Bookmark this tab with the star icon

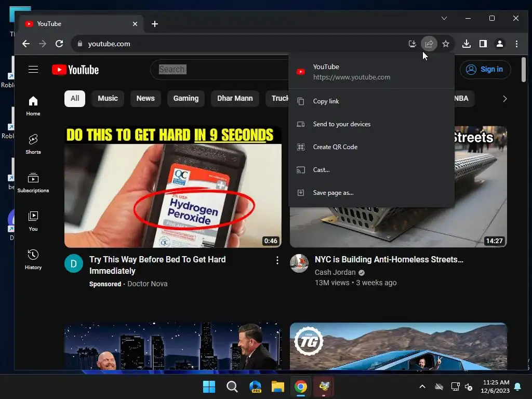click(445, 44)
